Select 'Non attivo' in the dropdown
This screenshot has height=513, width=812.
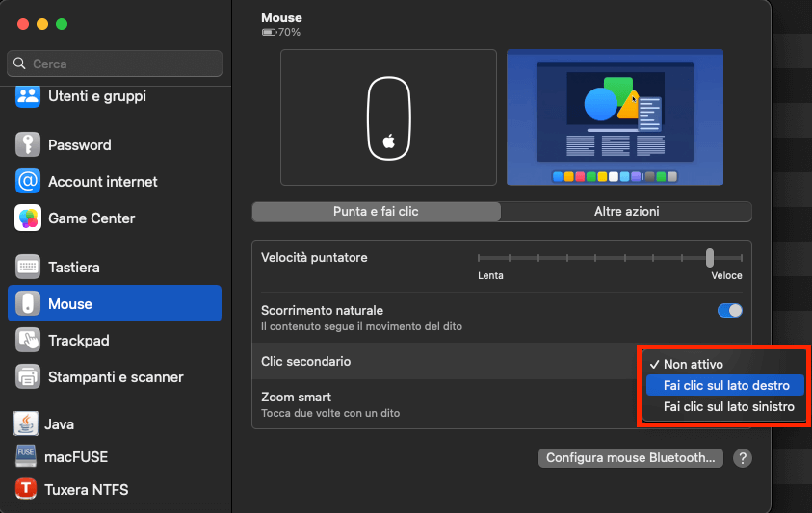693,364
